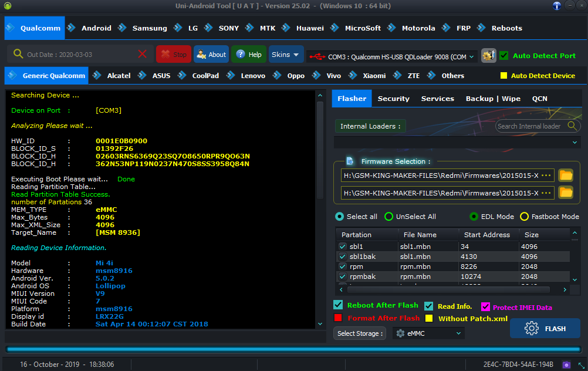Click the port settings gear icon
This screenshot has width=588, height=371.
point(489,56)
